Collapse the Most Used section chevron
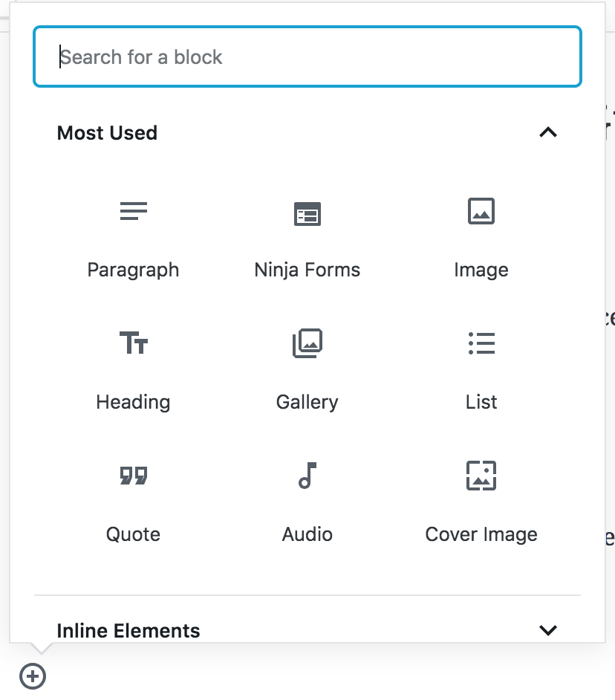This screenshot has height=700, width=615. [548, 133]
